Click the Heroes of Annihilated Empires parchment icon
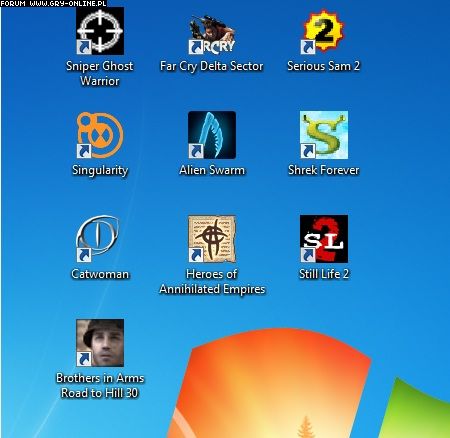The width and height of the screenshot is (450, 438). 212,239
